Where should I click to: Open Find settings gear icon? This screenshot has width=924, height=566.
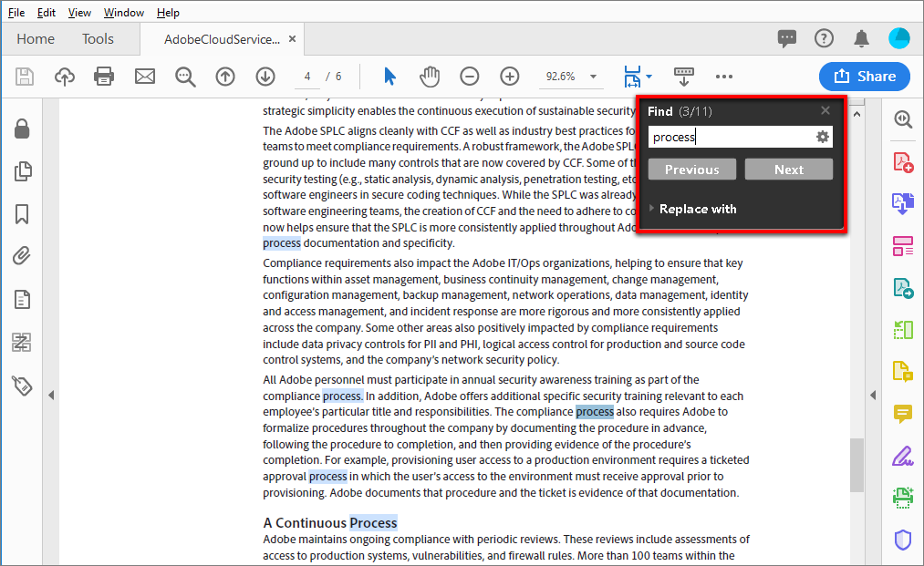tap(823, 138)
